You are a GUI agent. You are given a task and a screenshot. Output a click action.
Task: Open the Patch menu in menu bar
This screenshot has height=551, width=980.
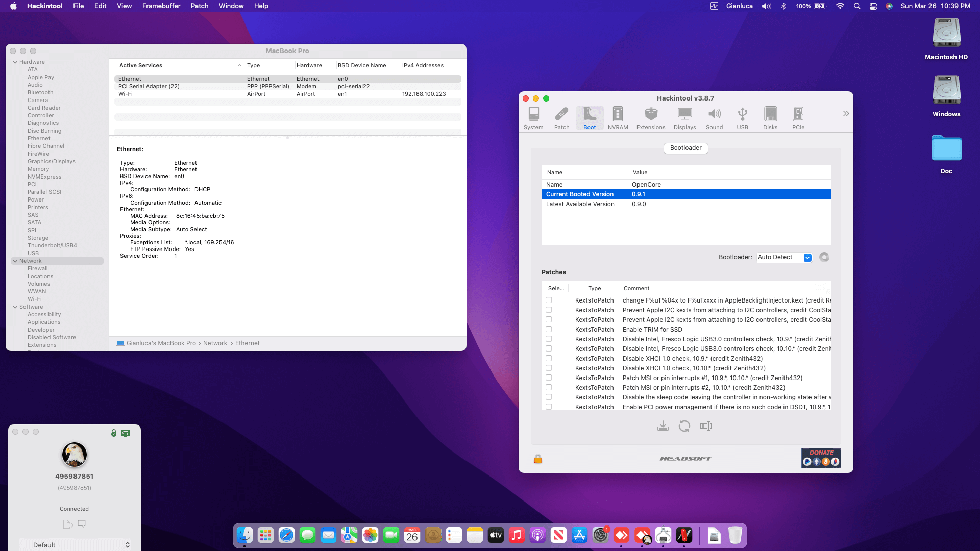(199, 6)
